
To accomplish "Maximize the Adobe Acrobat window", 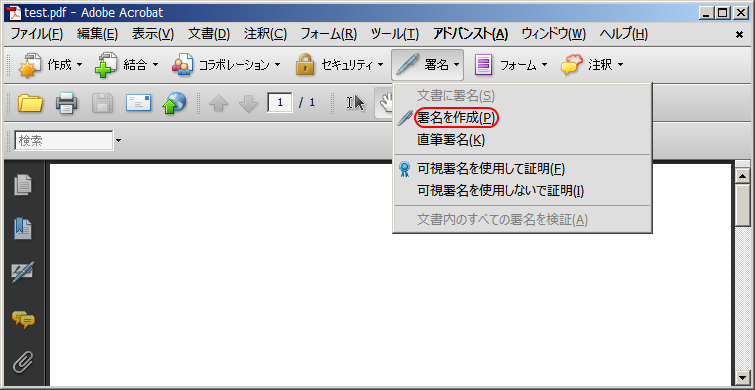I will (723, 13).
